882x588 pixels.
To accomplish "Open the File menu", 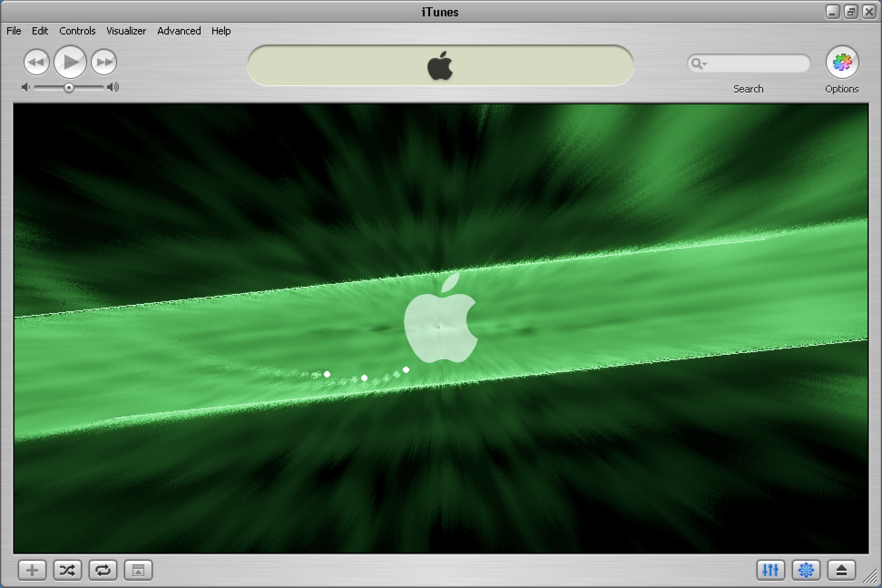I will [x=14, y=31].
